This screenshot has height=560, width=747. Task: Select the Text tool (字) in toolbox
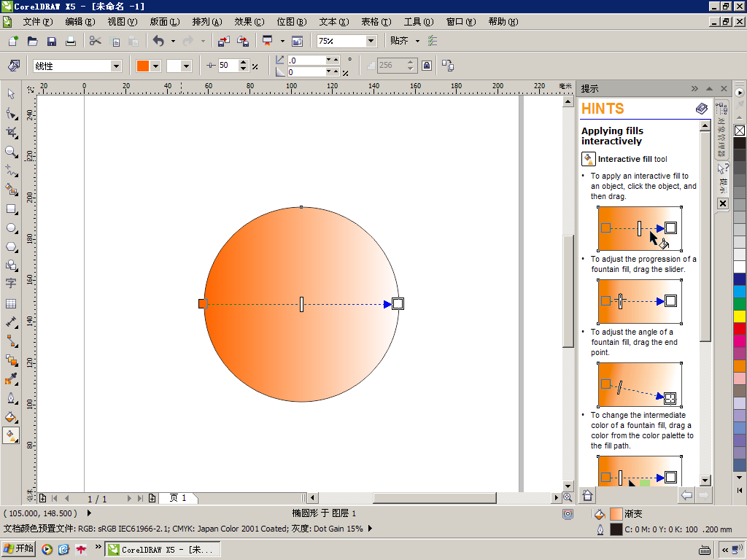(x=11, y=284)
